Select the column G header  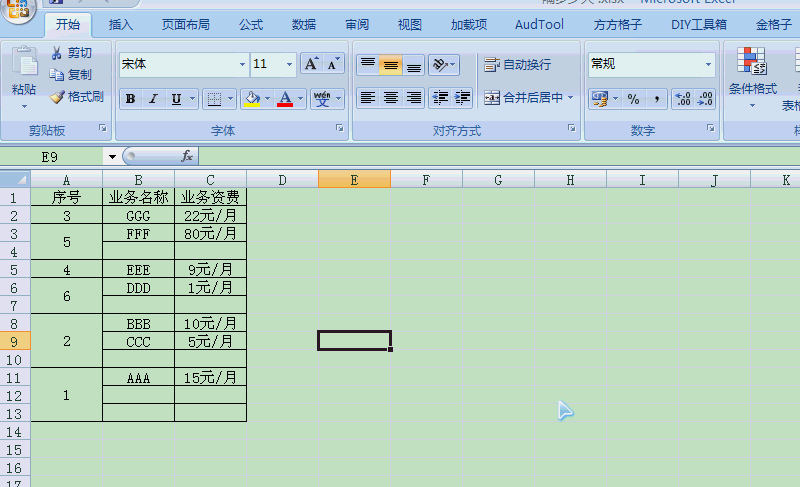498,180
